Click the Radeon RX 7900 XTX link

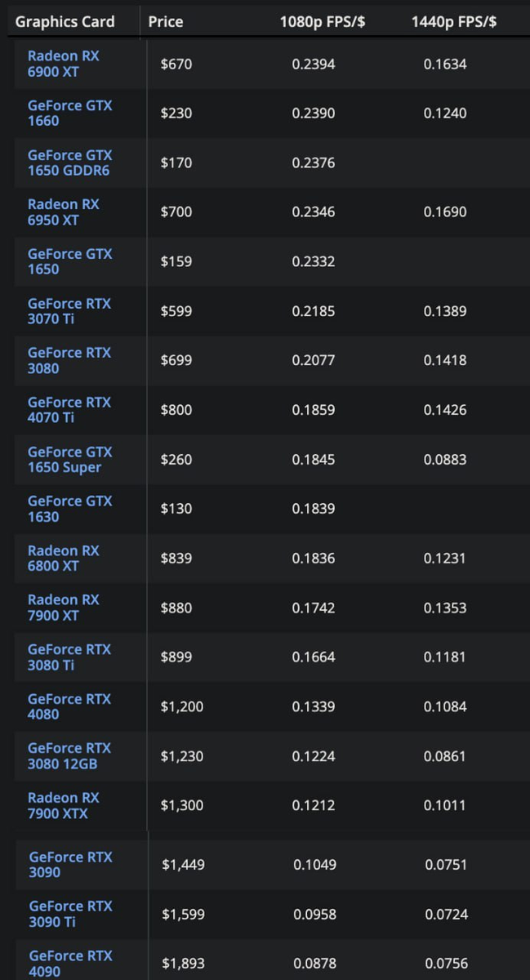63,805
